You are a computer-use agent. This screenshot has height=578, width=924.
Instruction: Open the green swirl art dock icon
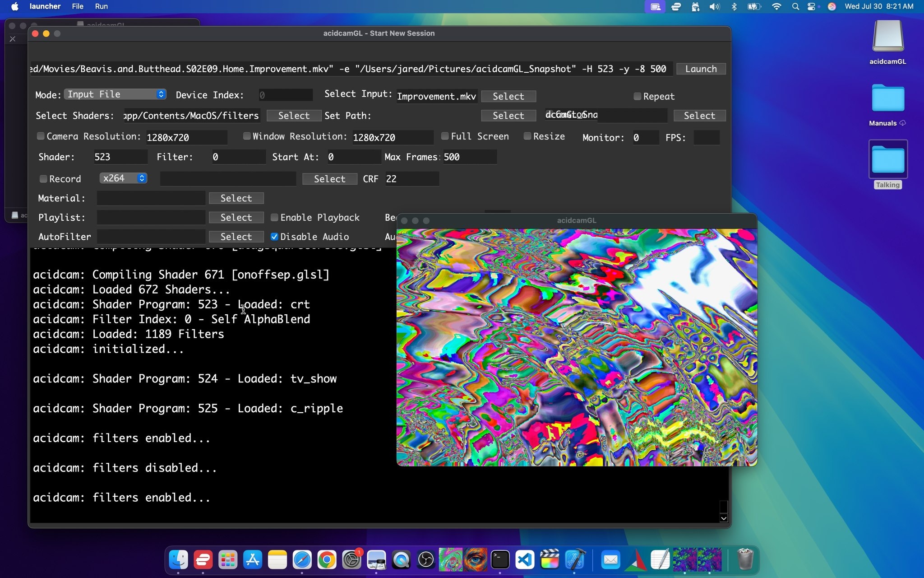[x=451, y=560]
